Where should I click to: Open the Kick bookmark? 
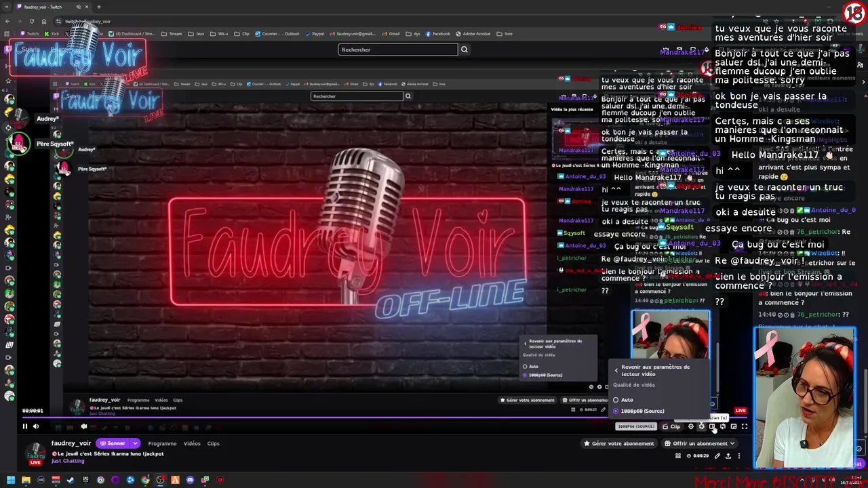52,34
